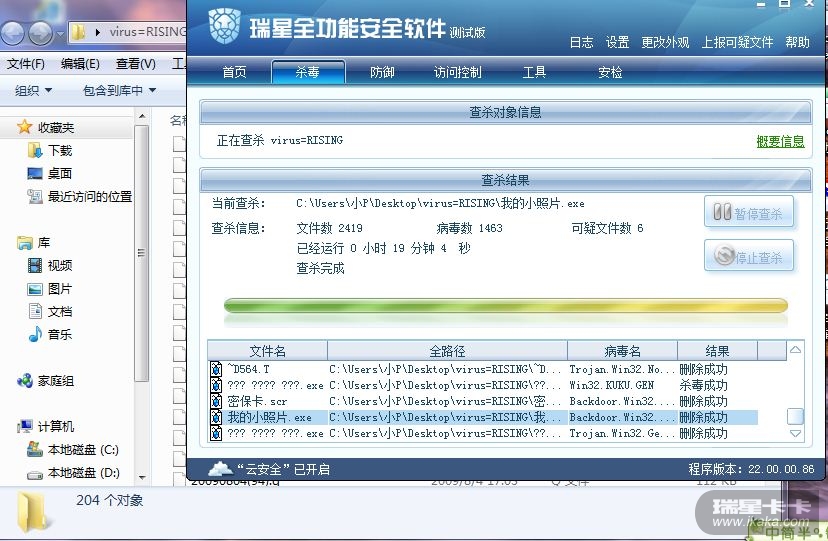The image size is (828, 541).
Task: Click 更改外观 in the header
Action: tap(665, 42)
